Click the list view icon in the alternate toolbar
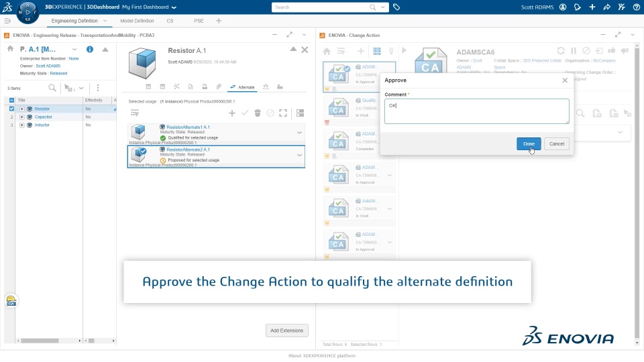 [x=301, y=113]
